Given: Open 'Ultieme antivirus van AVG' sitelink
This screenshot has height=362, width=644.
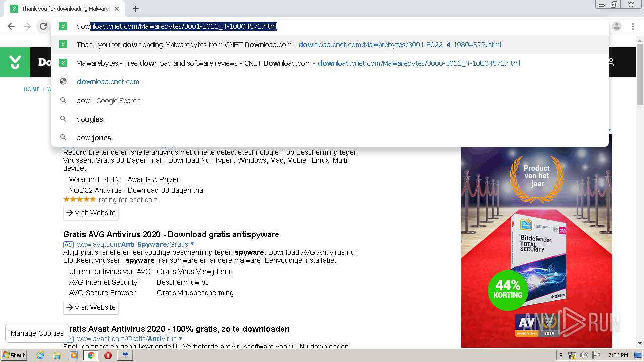Looking at the screenshot, I should click(110, 271).
